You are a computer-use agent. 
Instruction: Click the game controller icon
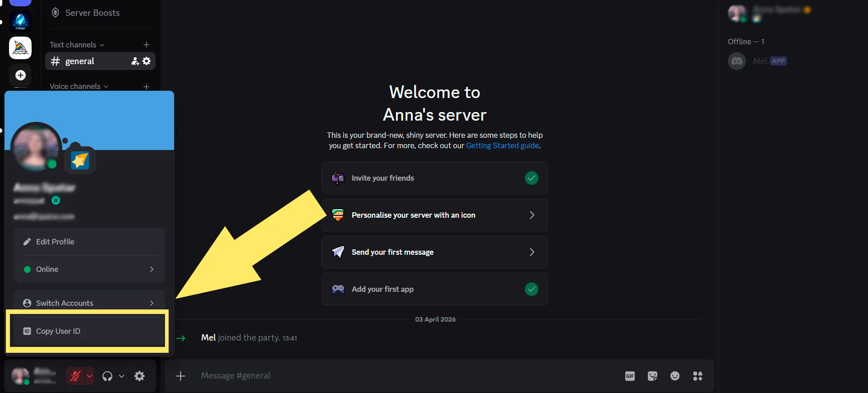point(338,289)
